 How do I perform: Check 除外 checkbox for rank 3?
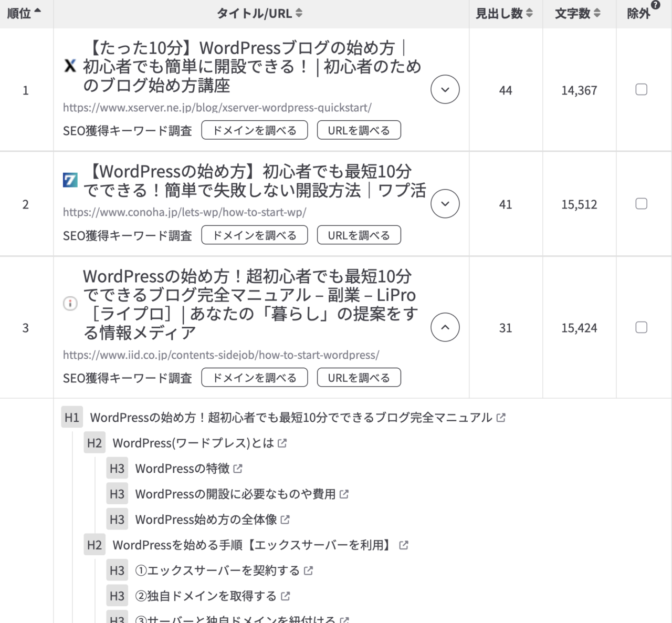(642, 328)
